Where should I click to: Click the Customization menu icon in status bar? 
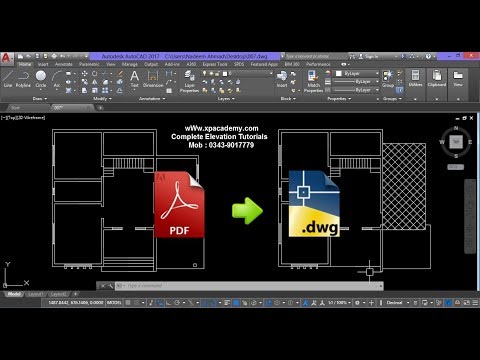[x=475, y=303]
